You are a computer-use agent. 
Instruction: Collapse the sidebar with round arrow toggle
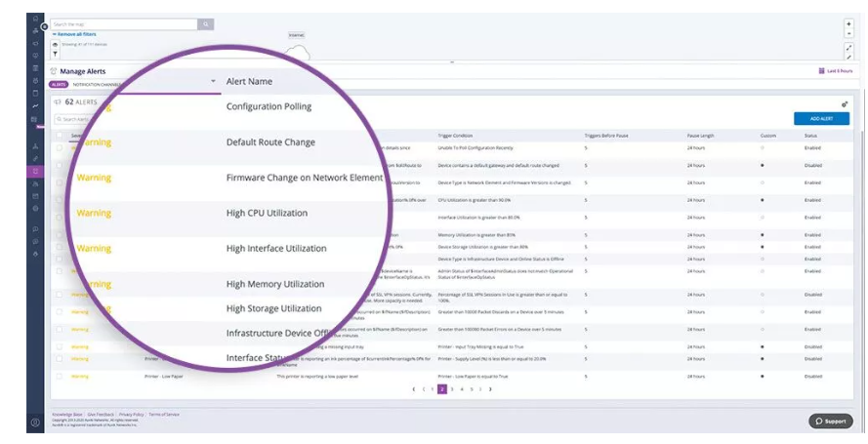[44, 26]
